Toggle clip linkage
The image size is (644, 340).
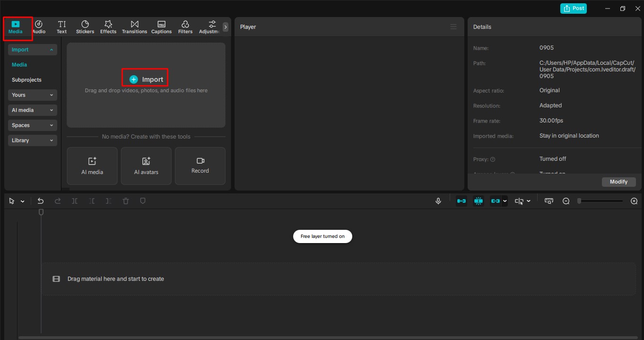[495, 201]
